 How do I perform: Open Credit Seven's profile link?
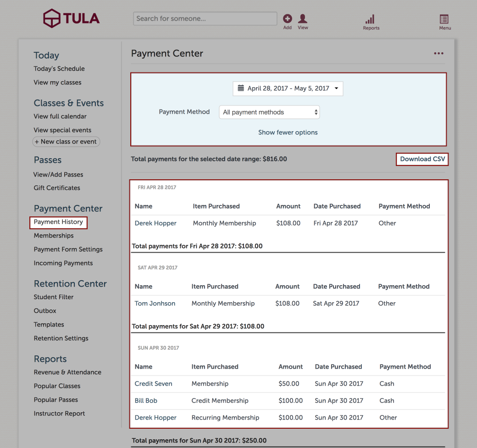click(x=153, y=384)
